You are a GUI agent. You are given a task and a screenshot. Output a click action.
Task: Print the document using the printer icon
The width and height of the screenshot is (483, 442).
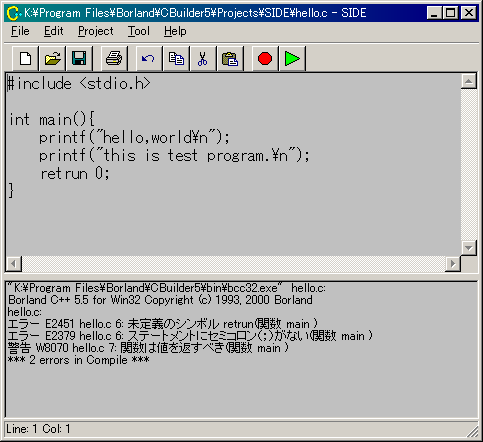[114, 59]
